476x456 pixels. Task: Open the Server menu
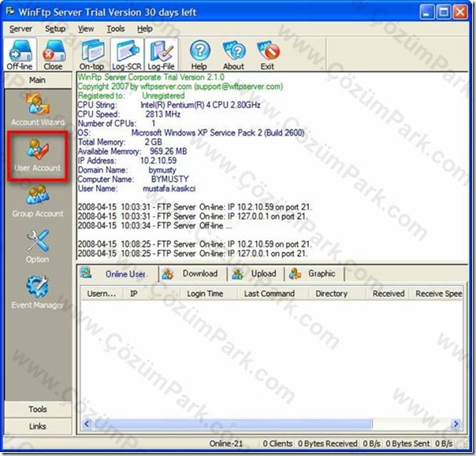pyautogui.click(x=20, y=29)
